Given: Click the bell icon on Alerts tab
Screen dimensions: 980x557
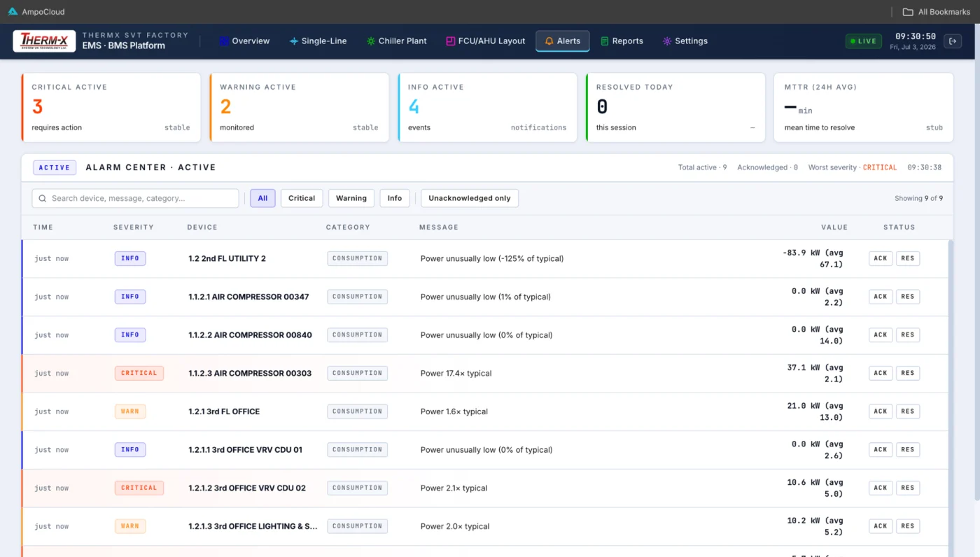Looking at the screenshot, I should [x=549, y=41].
